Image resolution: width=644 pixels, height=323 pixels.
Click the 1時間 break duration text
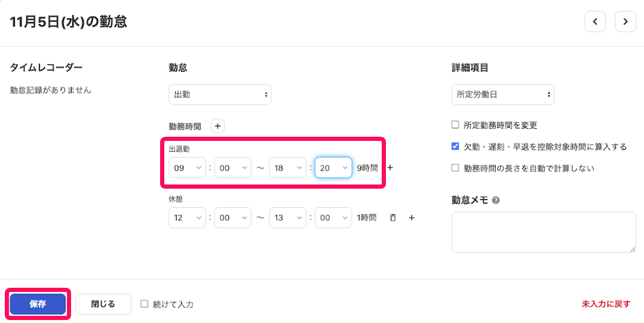point(366,217)
